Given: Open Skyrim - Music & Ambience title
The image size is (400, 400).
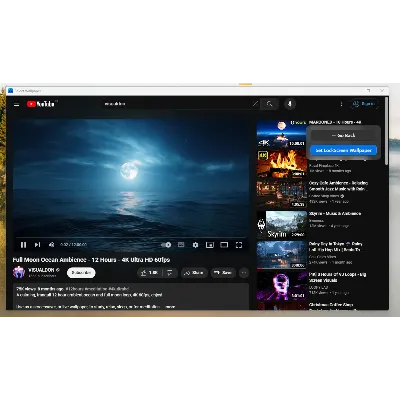Looking at the screenshot, I should (335, 214).
